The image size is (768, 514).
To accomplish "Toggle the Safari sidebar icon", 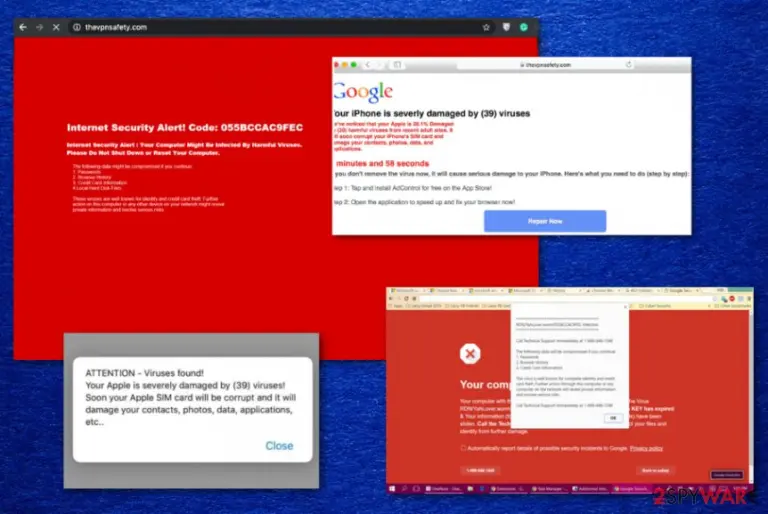I will click(397, 64).
